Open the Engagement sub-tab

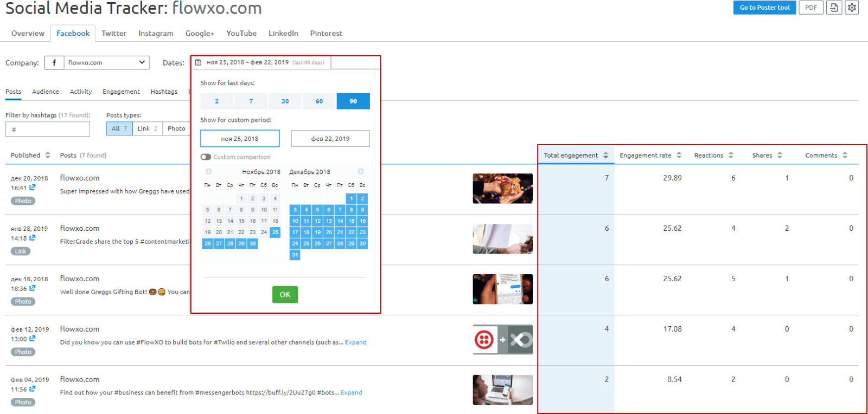tap(121, 92)
